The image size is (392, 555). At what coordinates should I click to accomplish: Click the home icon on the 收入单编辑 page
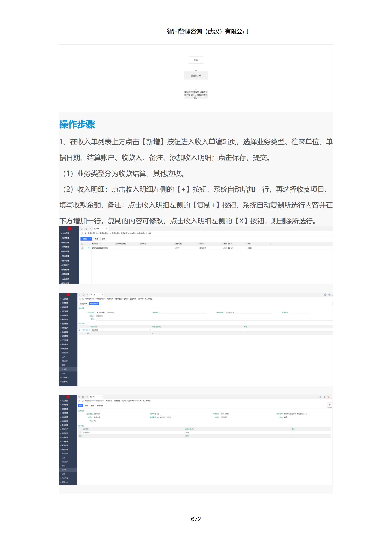(83, 295)
